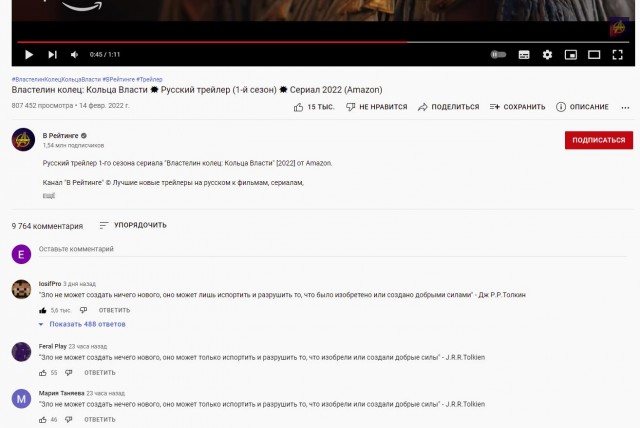Like the video with 15 тыс.

click(314, 107)
